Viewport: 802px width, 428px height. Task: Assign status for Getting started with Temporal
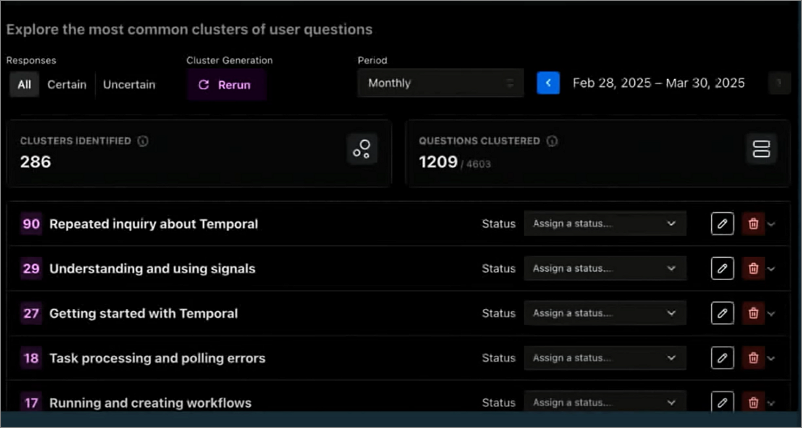pyautogui.click(x=605, y=313)
